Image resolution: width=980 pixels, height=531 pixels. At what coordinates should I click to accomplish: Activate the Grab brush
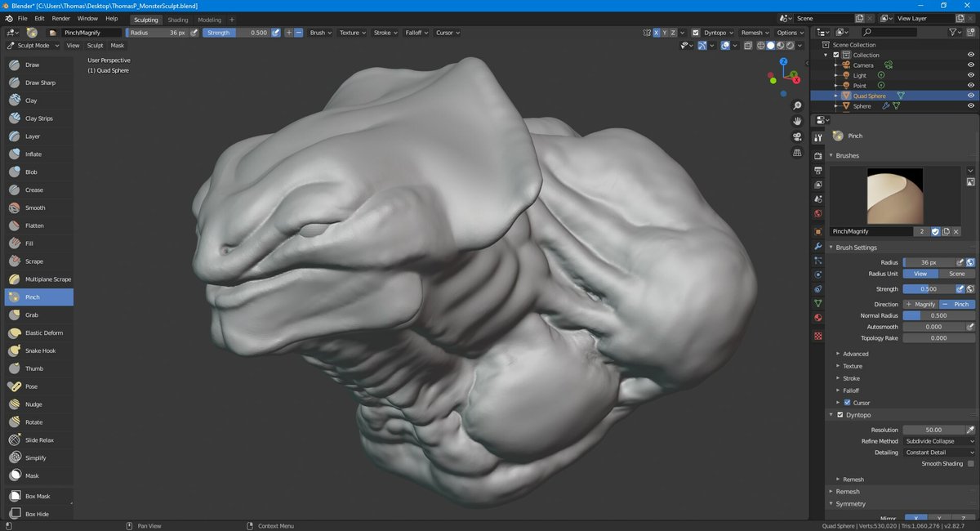38,315
